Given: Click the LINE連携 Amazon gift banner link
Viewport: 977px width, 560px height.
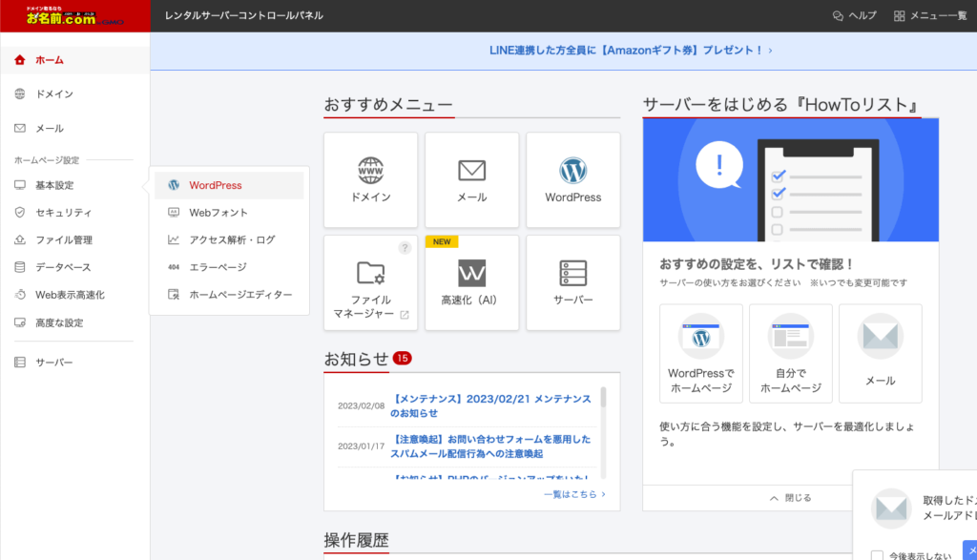Looking at the screenshot, I should pos(631,51).
